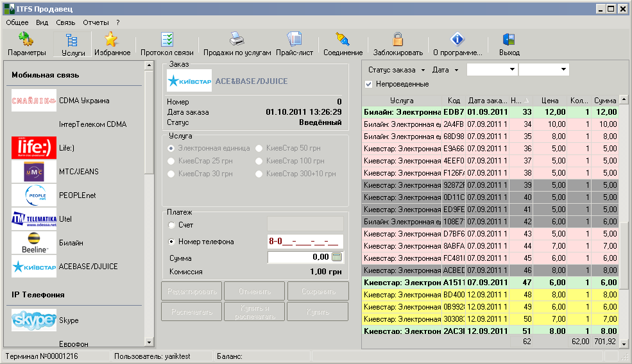Choose Счет payment radio button
Image resolution: width=632 pixels, height=364 pixels.
click(x=172, y=225)
